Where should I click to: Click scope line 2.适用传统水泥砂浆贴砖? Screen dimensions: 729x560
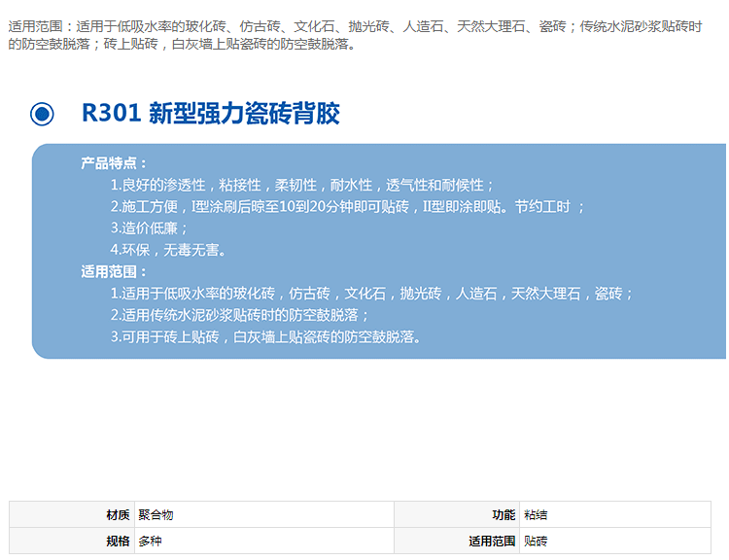click(240, 315)
